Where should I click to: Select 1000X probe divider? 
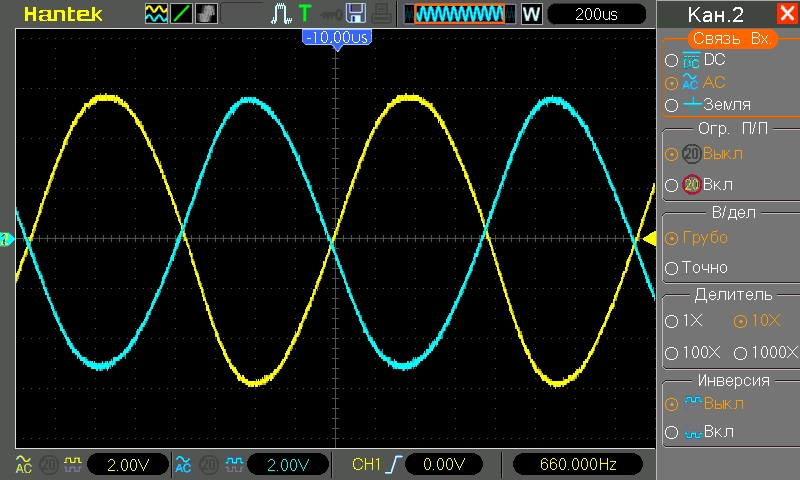pos(740,353)
